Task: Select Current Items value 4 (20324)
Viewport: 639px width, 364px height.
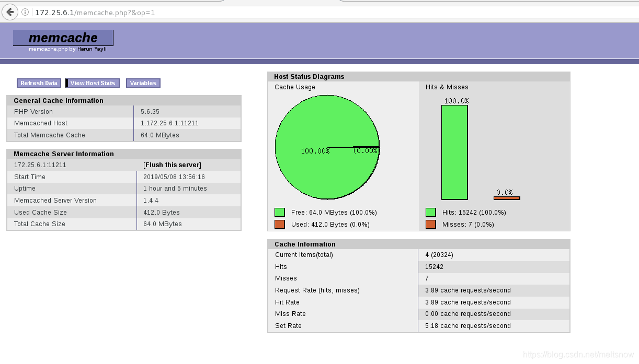Action: (439, 255)
